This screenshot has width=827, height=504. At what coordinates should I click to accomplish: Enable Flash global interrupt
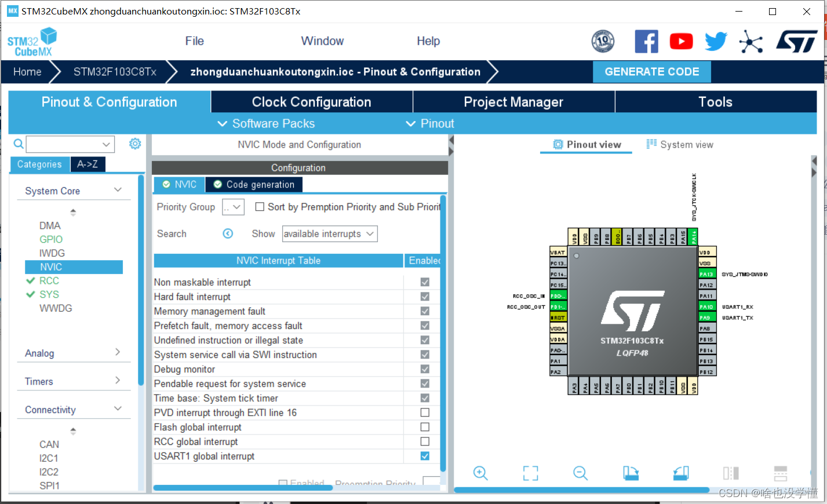425,427
